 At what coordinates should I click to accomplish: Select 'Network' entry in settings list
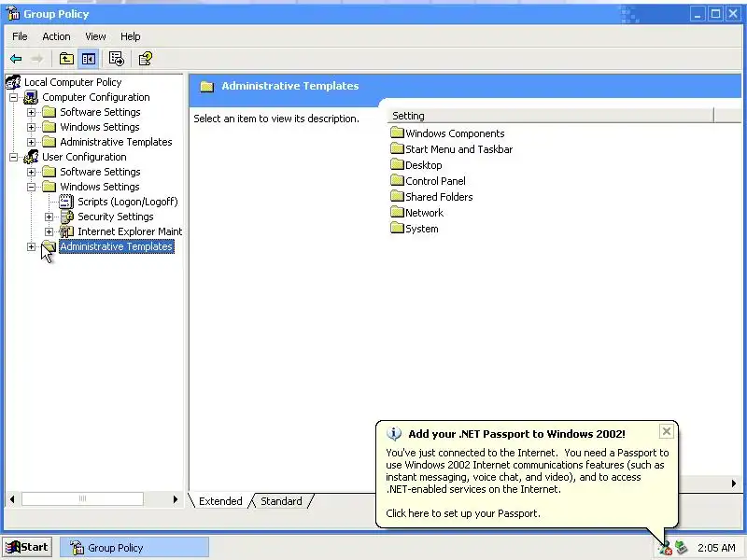click(424, 213)
